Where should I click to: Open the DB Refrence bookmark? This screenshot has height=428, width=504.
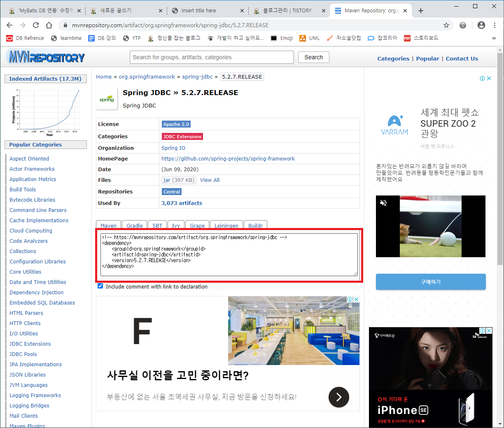pyautogui.click(x=25, y=38)
